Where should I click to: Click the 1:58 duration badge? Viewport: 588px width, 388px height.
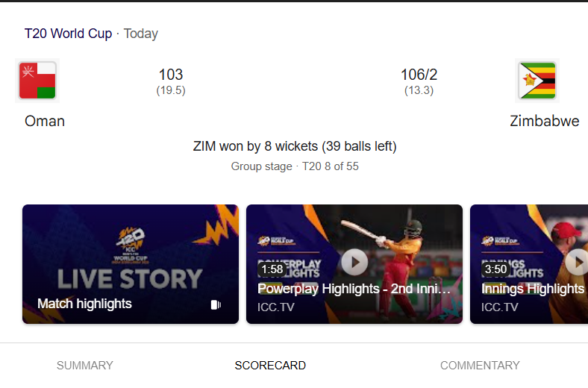[272, 269]
